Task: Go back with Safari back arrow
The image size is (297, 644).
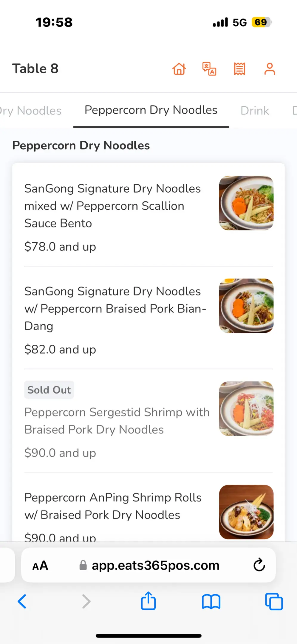Action: 22,601
